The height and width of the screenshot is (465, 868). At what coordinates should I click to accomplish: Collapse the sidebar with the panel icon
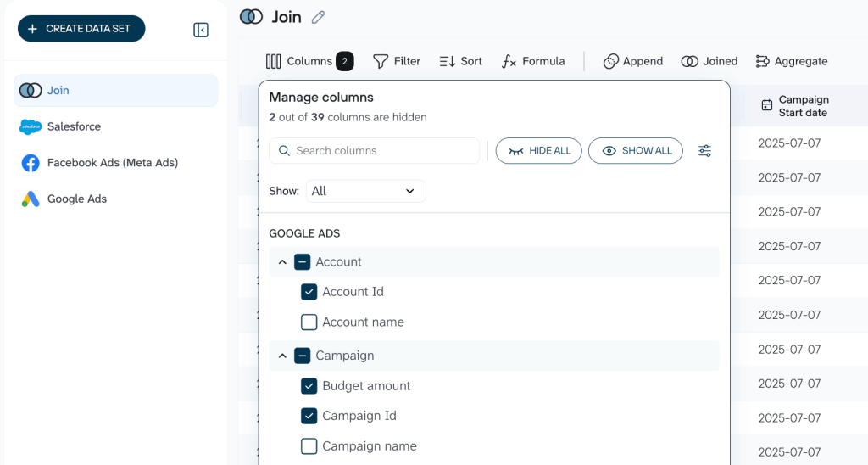point(201,30)
